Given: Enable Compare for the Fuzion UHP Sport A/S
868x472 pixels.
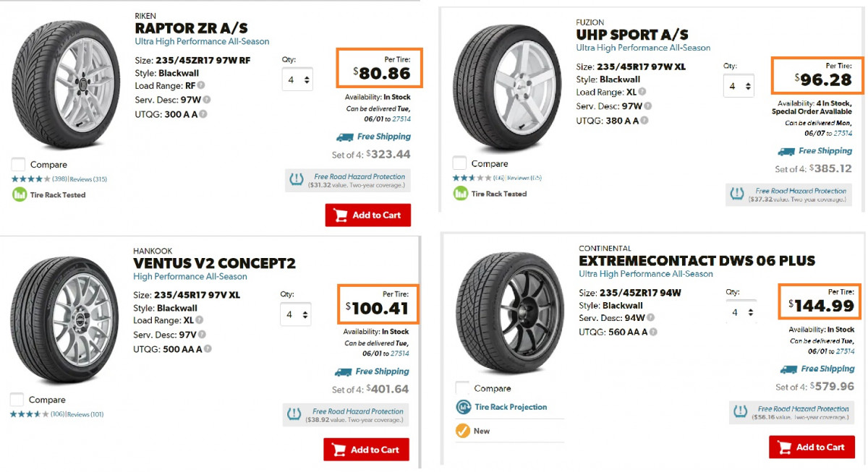Looking at the screenshot, I should pos(461,163).
